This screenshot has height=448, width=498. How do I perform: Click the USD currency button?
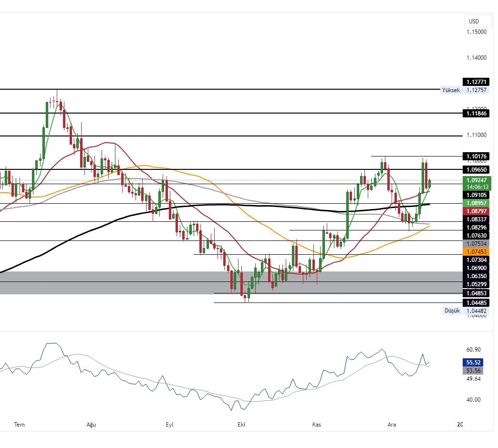(x=477, y=21)
